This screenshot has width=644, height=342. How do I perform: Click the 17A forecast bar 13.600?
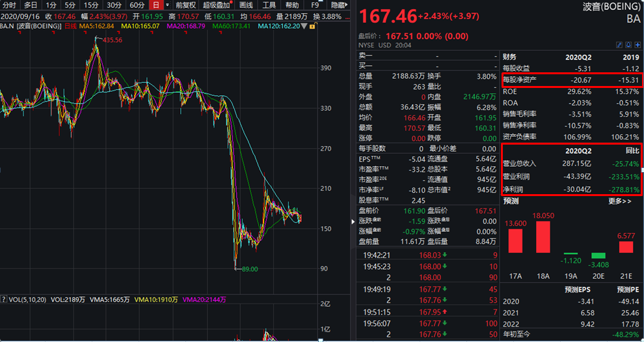pos(515,240)
